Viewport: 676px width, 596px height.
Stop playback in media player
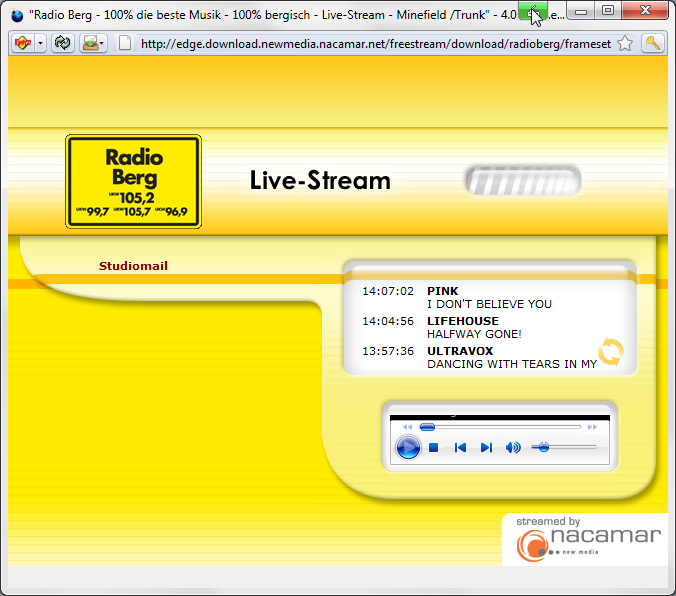(x=434, y=448)
